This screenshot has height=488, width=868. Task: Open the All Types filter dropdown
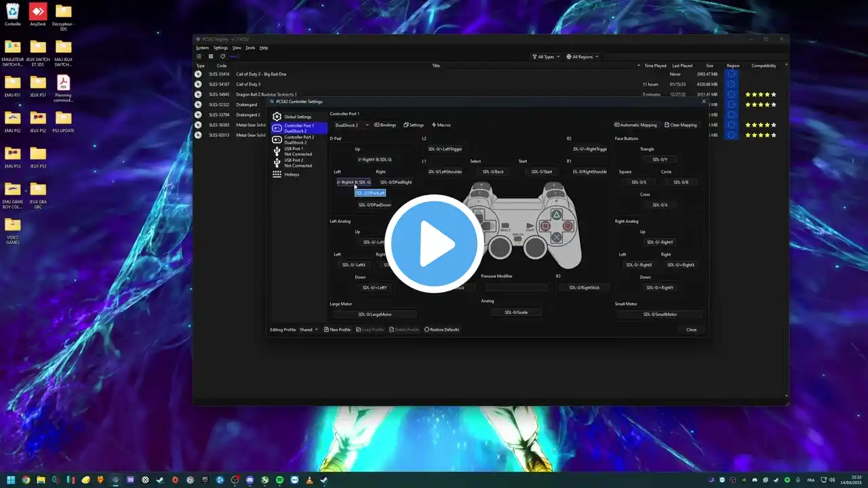click(546, 57)
